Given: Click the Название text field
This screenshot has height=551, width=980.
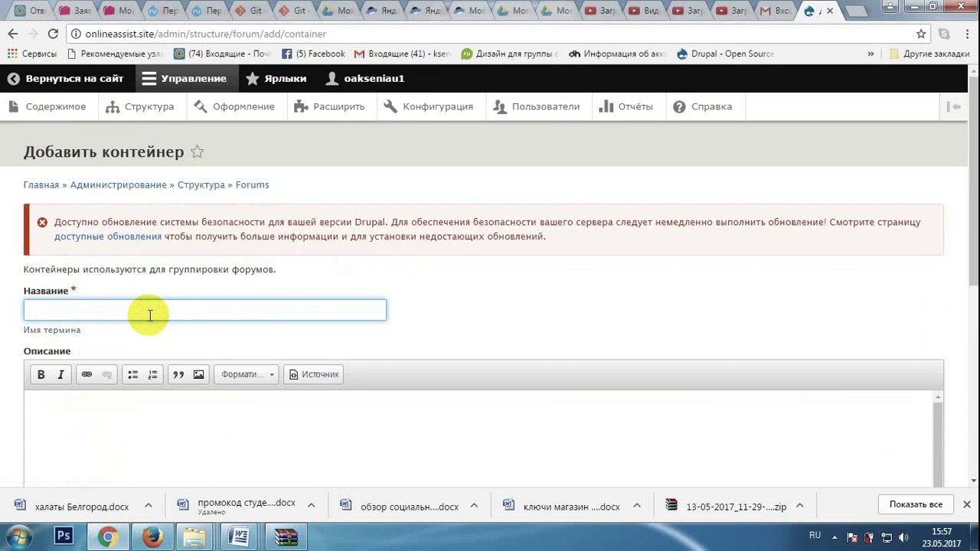Looking at the screenshot, I should [x=205, y=310].
